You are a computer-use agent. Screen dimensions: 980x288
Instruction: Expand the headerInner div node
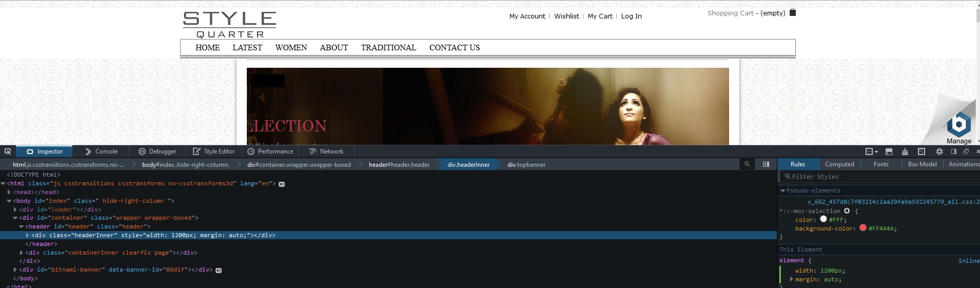point(28,235)
